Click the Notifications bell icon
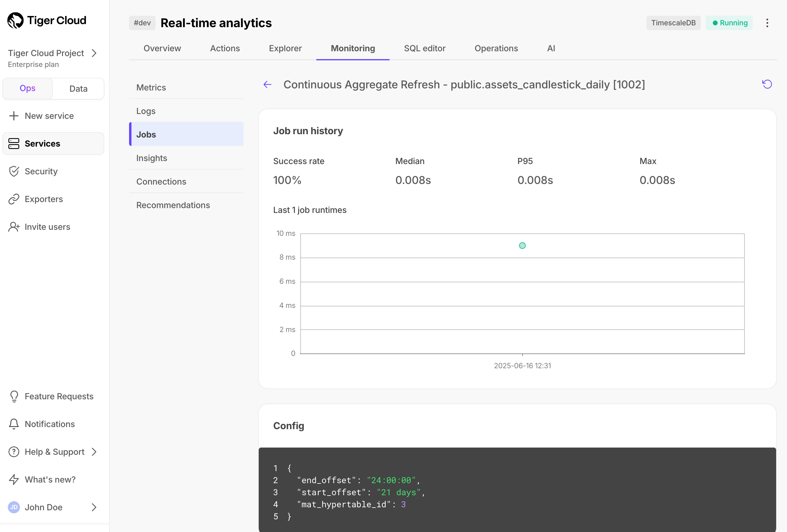 pyautogui.click(x=14, y=424)
